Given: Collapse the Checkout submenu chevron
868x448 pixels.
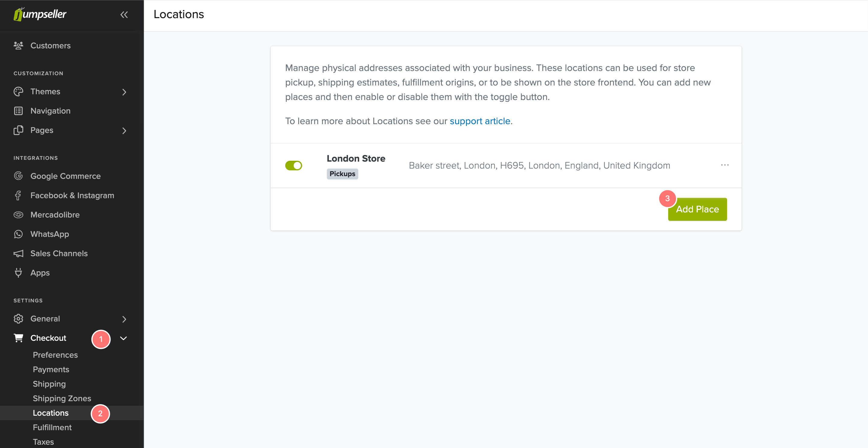Looking at the screenshot, I should click(124, 338).
